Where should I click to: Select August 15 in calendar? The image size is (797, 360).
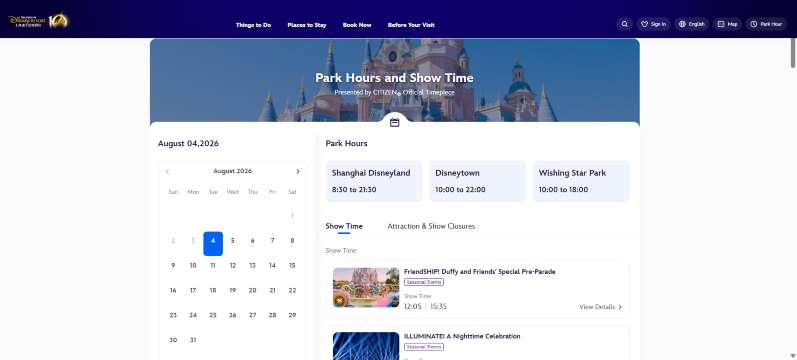coord(292,265)
